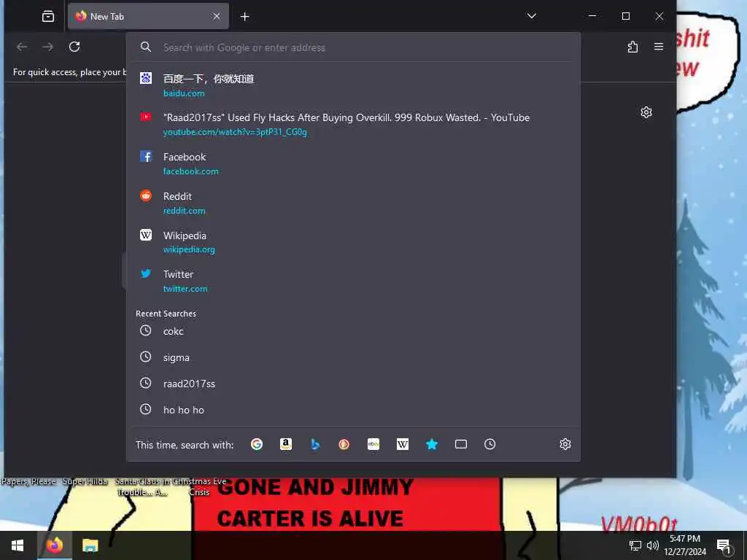Open network status tray icon
747x560 pixels.
[635, 545]
